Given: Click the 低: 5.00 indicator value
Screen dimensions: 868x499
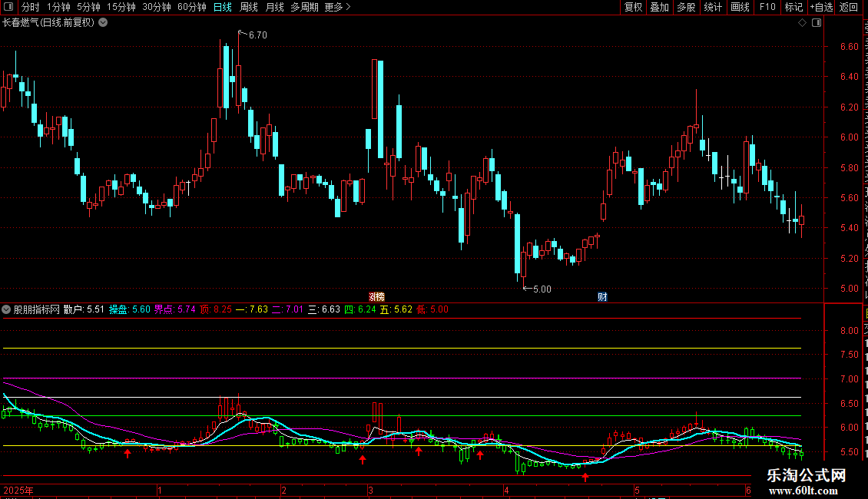Looking at the screenshot, I should pos(432,310).
